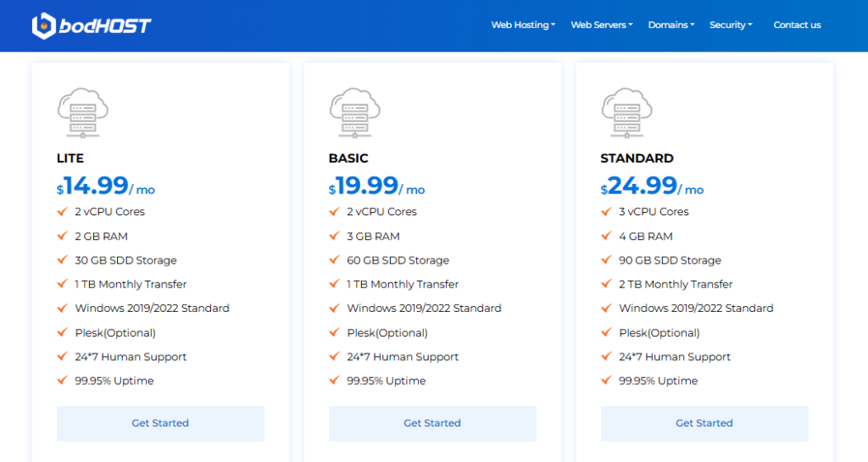Click STANDARD plan's 'Windows 2019/2022 Standard' text

696,309
